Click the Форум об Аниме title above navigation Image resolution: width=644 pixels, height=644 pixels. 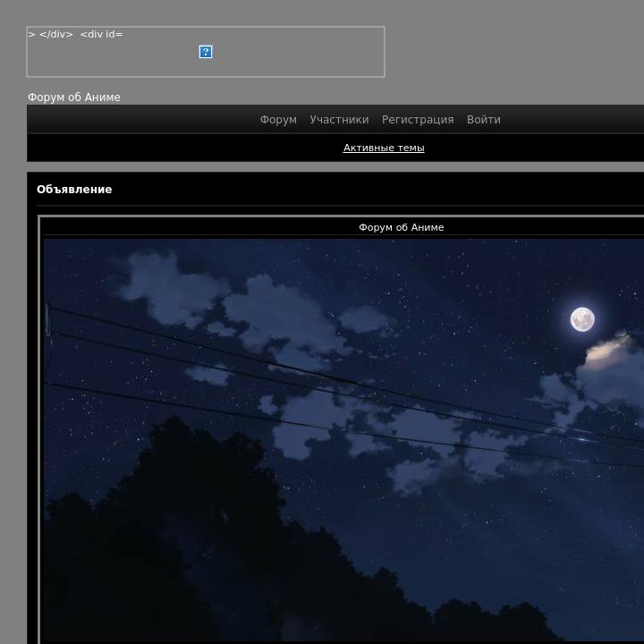click(x=74, y=97)
